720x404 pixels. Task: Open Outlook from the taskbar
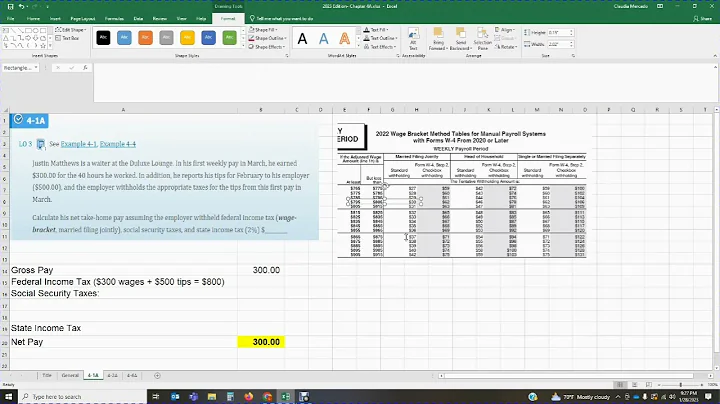[175, 397]
